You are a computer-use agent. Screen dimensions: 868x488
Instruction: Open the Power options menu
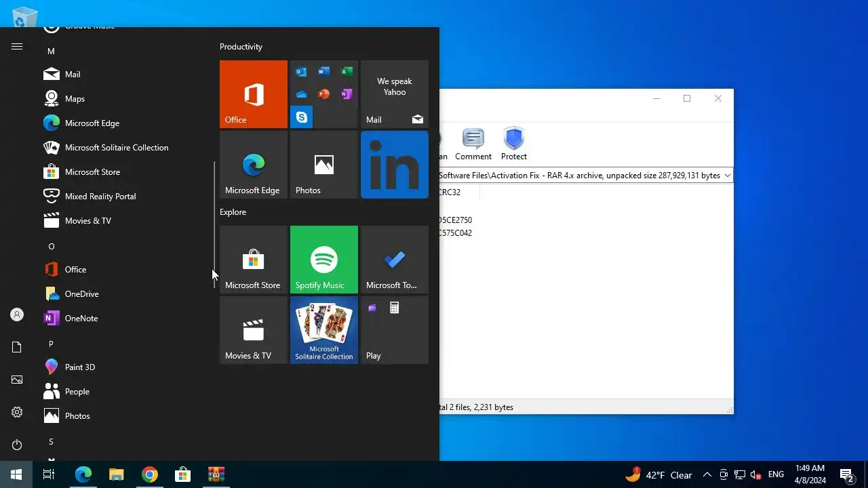[17, 445]
